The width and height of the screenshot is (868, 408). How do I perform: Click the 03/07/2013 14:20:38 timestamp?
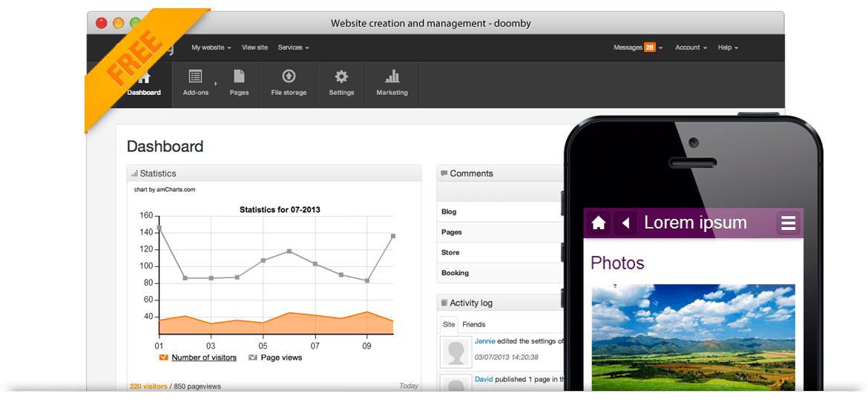click(507, 357)
